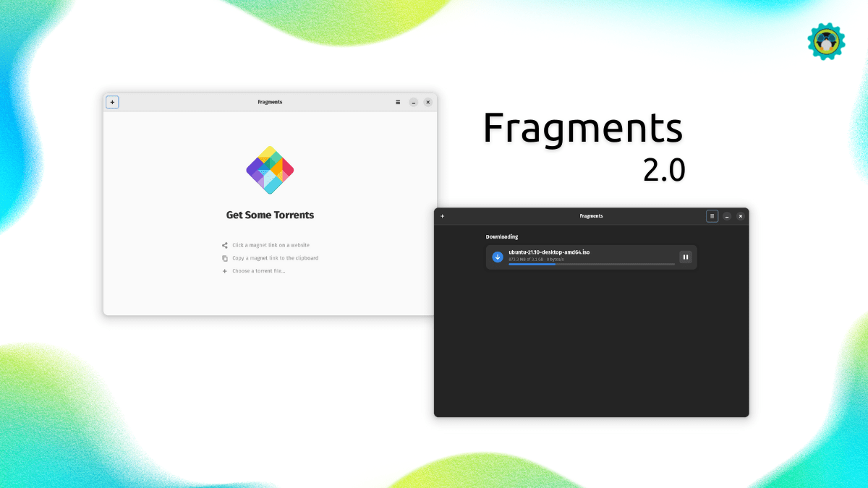The image size is (868, 488).
Task: Minimize the dark Fragments window
Action: [x=727, y=216]
